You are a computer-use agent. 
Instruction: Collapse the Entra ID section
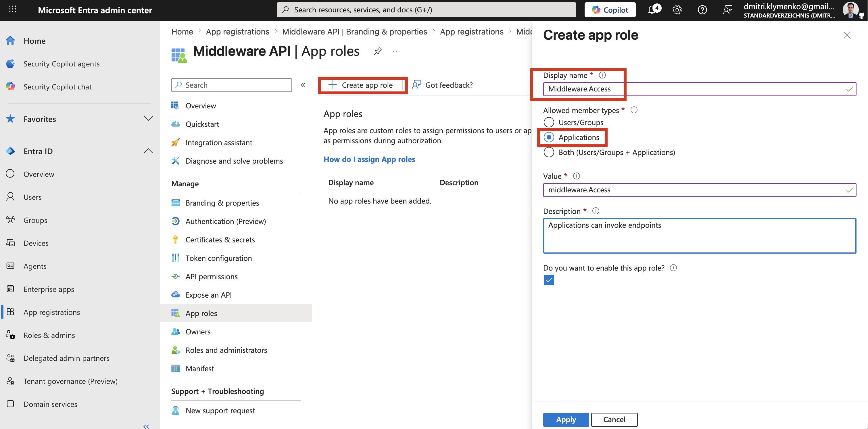pos(148,151)
